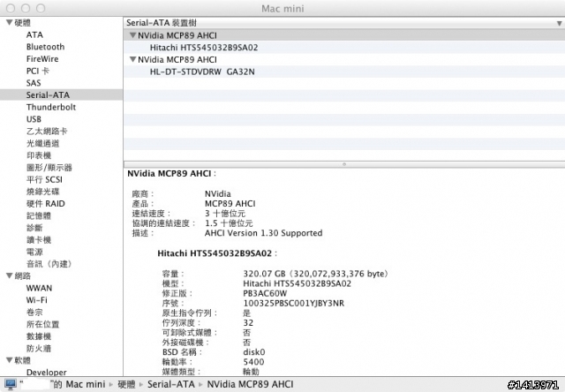Click the Mac mini window title
The image size is (565, 392).
pos(282,8)
